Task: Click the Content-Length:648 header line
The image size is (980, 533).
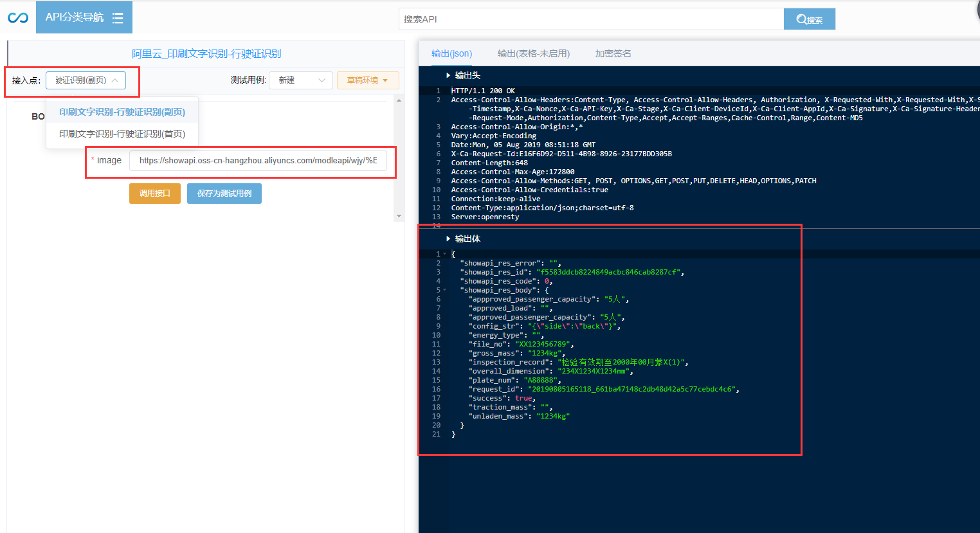Action: coord(489,163)
